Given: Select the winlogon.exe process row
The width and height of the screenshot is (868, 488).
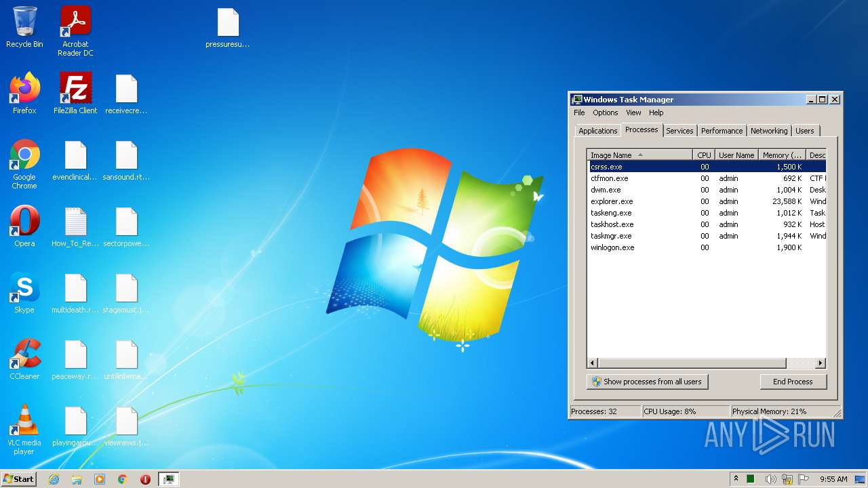Looking at the screenshot, I should 707,247.
